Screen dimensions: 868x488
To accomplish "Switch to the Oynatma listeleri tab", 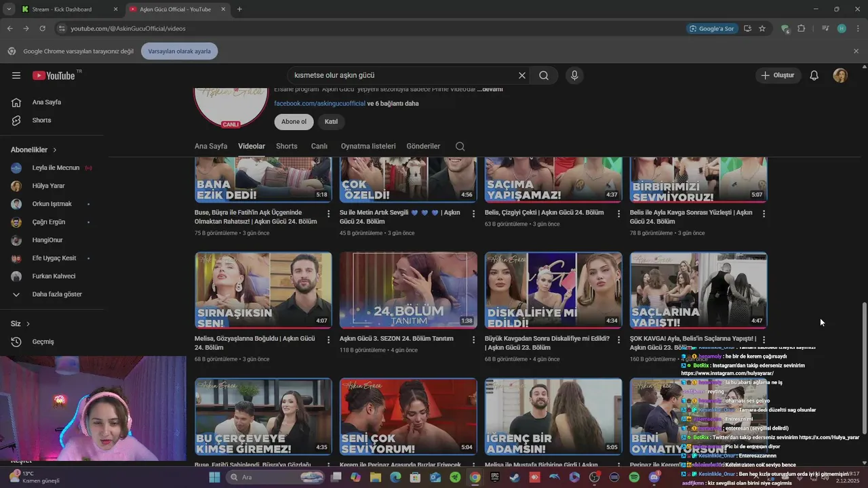I will tap(368, 146).
